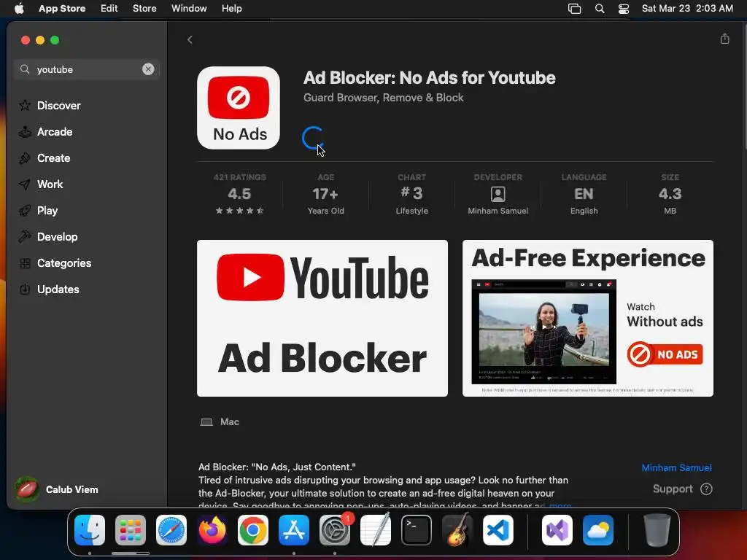
Task: Click the download progress spinner
Action: pyautogui.click(x=313, y=138)
